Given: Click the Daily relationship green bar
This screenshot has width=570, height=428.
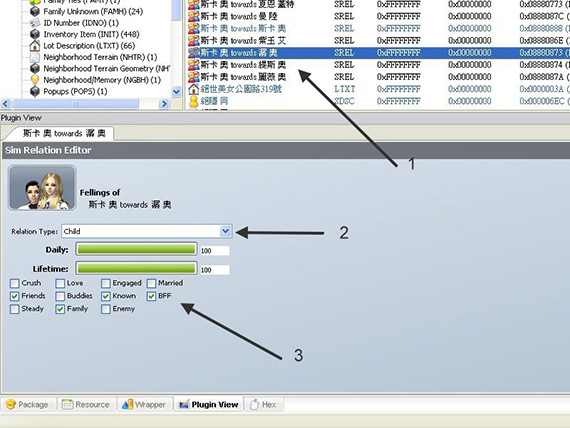Looking at the screenshot, I should point(136,249).
